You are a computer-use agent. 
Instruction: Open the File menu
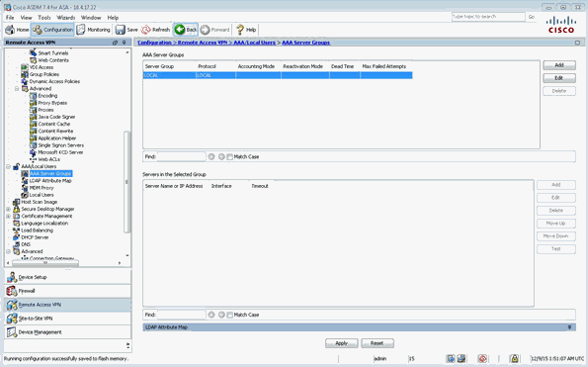10,18
